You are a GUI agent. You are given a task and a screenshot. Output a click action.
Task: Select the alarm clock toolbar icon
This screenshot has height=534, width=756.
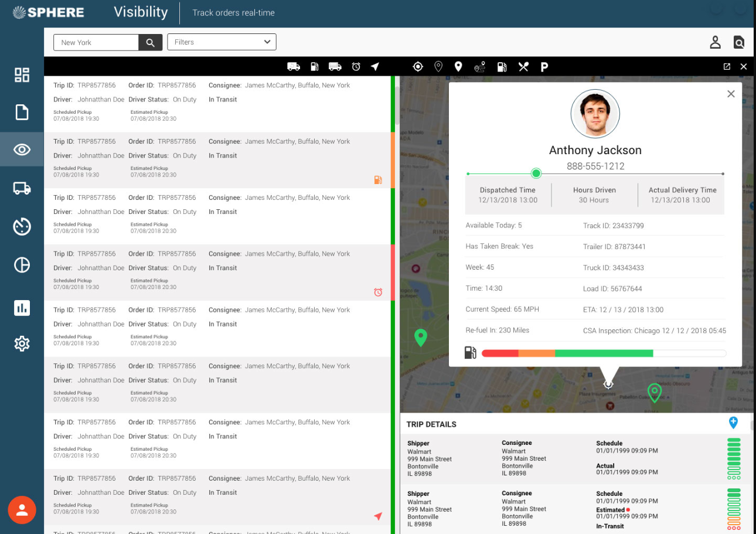pos(356,66)
